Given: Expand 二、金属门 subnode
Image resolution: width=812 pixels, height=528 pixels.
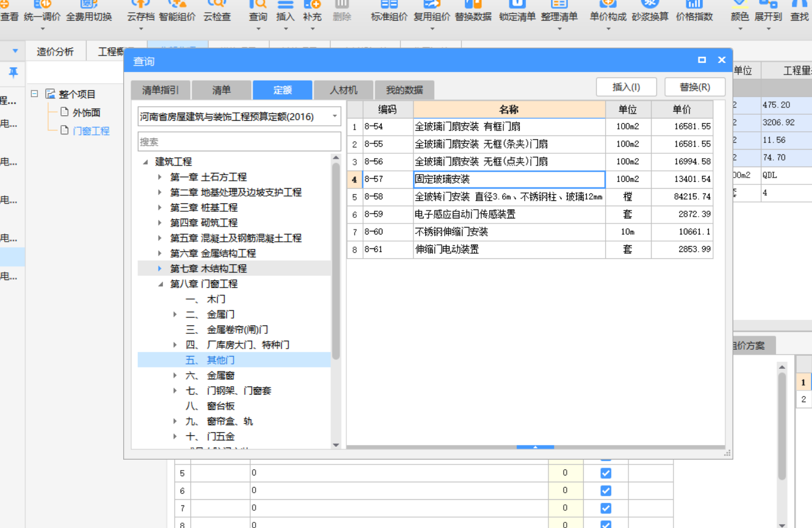Looking at the screenshot, I should click(175, 314).
